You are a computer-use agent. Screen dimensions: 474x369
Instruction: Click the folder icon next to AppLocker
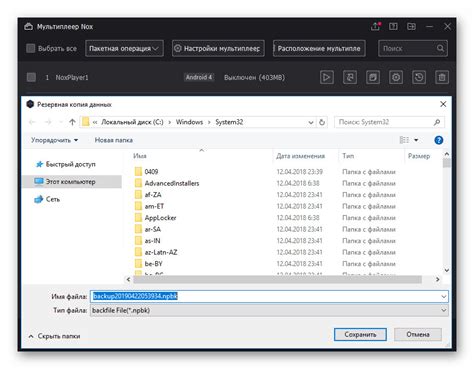click(138, 218)
